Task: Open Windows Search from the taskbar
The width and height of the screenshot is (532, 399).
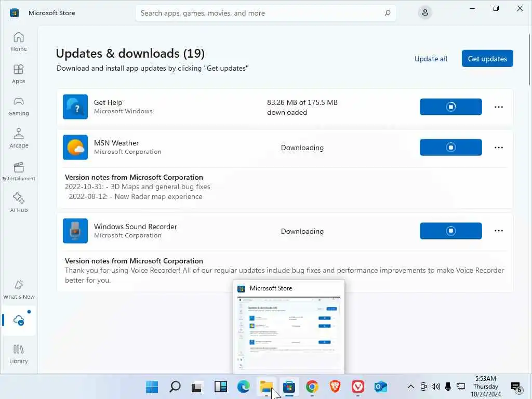Action: [x=175, y=387]
